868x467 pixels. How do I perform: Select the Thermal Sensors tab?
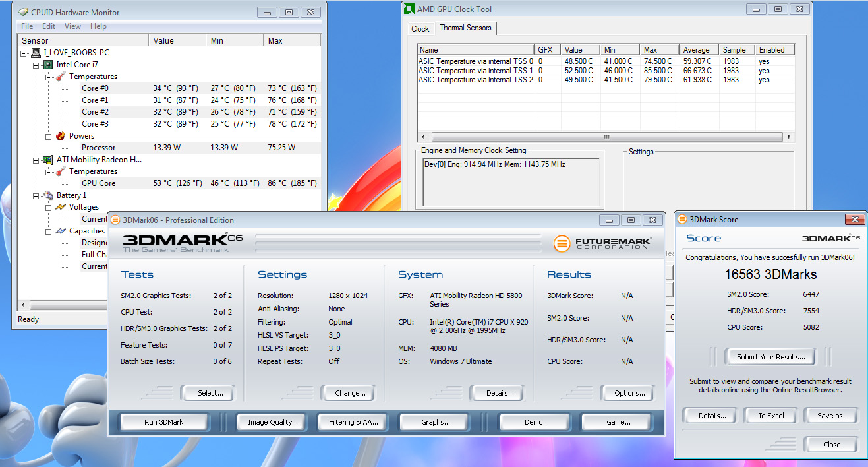(x=465, y=28)
